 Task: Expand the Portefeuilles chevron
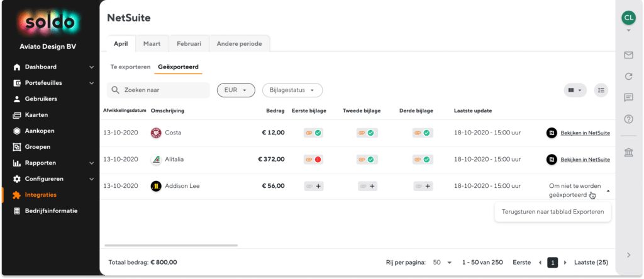point(92,83)
